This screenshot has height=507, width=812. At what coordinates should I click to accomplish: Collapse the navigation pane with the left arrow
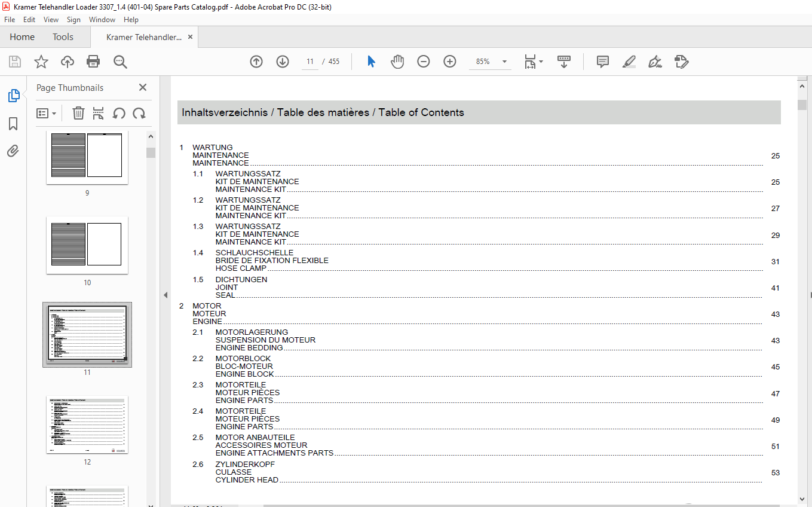tap(166, 295)
